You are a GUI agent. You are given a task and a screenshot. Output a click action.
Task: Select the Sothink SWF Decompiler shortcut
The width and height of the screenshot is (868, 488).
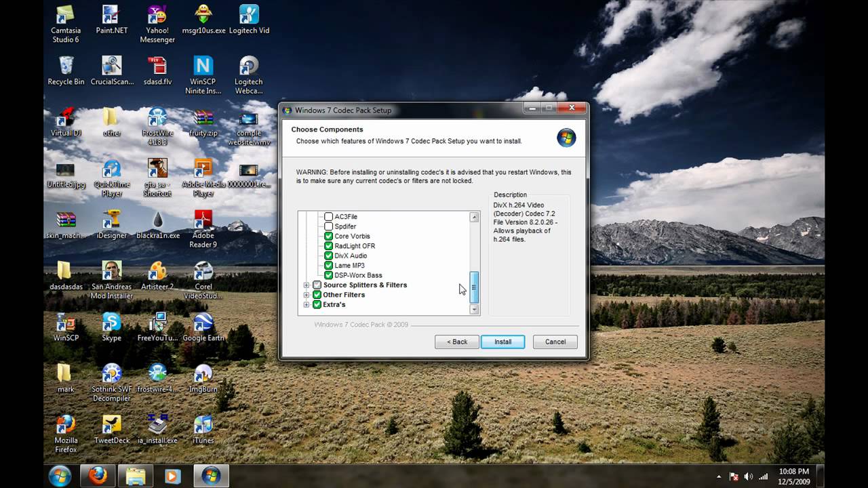[x=112, y=384]
